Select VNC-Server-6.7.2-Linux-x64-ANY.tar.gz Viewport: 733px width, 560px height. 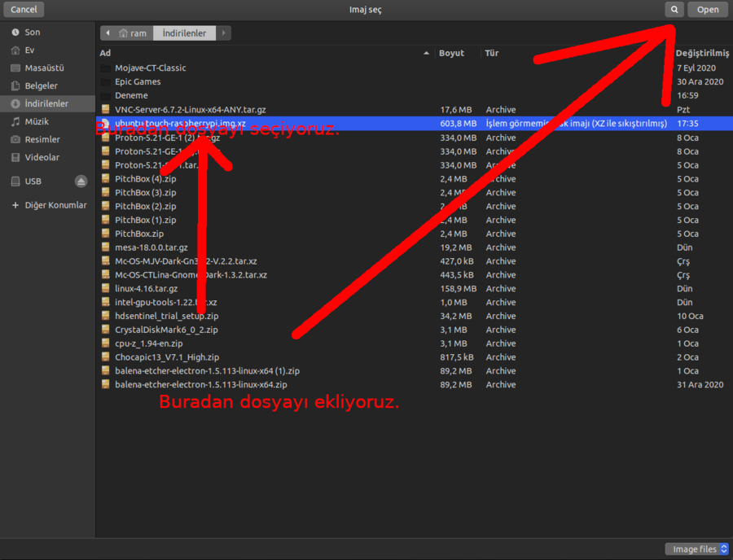[x=415, y=110]
